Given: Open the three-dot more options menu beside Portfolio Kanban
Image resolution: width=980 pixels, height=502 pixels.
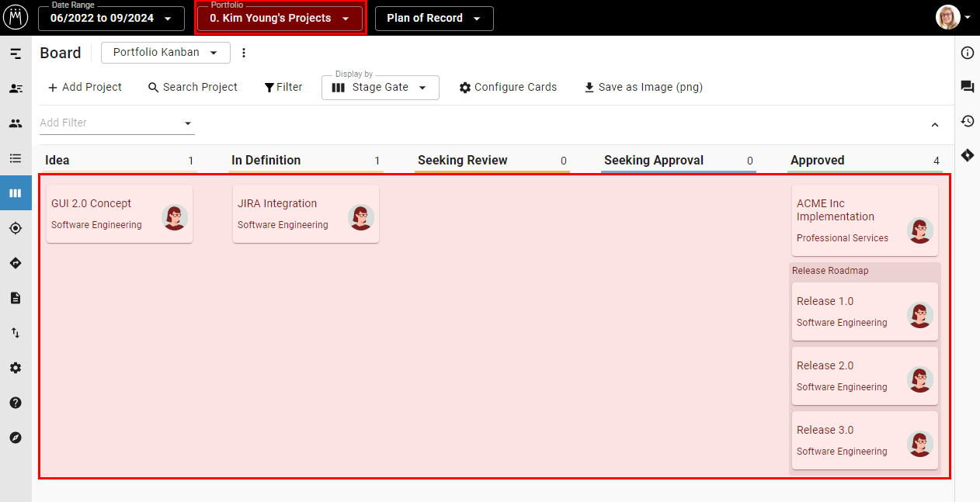Looking at the screenshot, I should [244, 53].
